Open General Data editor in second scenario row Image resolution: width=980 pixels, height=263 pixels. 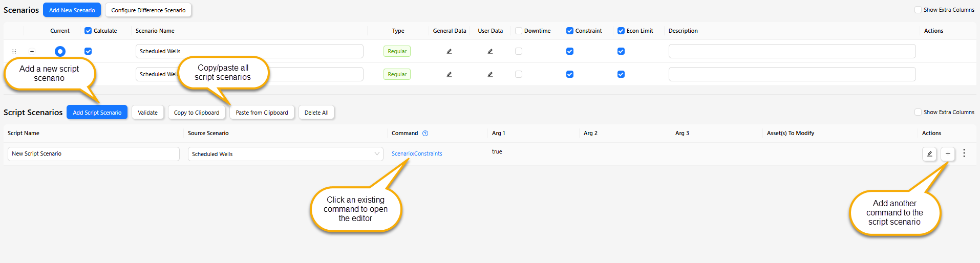449,74
